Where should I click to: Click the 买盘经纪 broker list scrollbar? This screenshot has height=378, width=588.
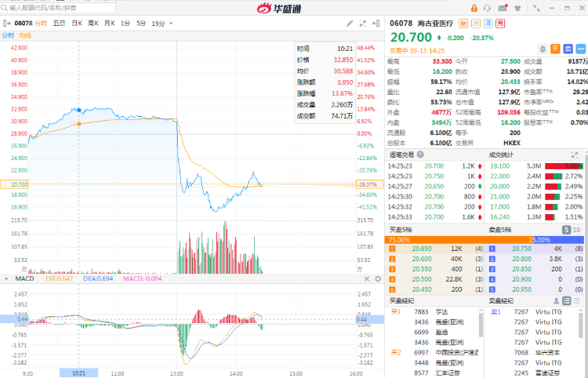click(x=481, y=324)
